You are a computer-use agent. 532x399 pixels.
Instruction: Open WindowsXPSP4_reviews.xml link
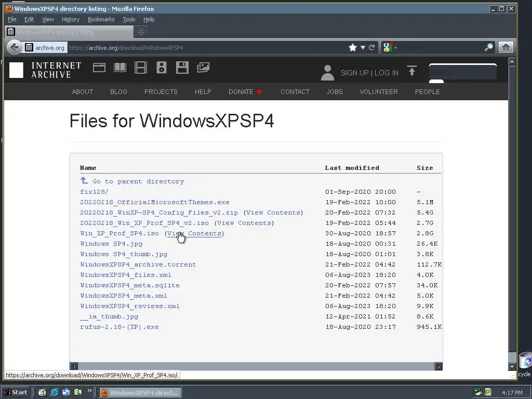click(x=129, y=306)
